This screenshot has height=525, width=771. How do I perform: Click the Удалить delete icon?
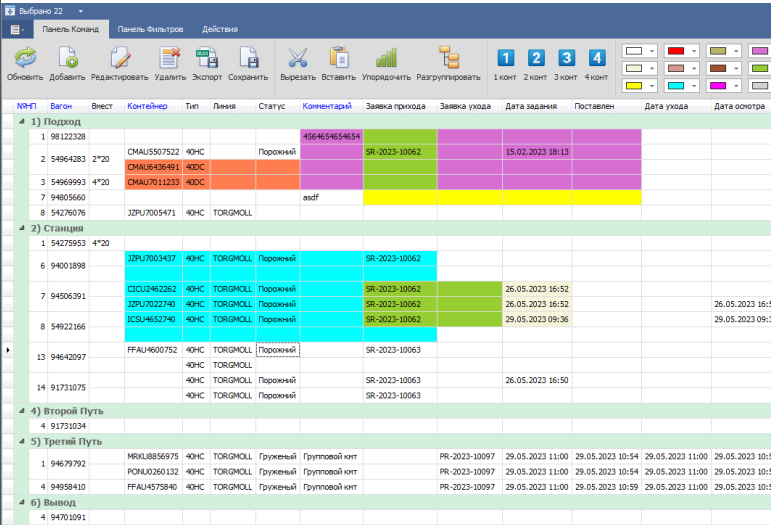click(170, 59)
